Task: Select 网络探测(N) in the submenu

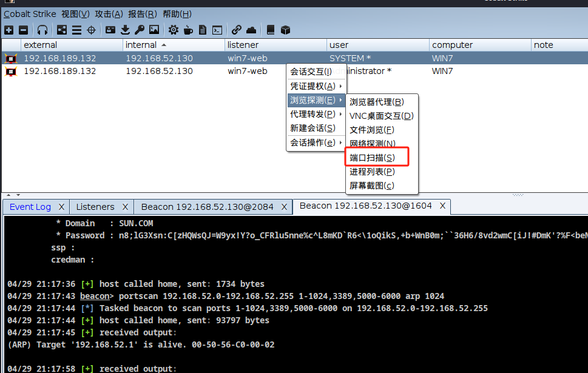Action: tap(381, 144)
